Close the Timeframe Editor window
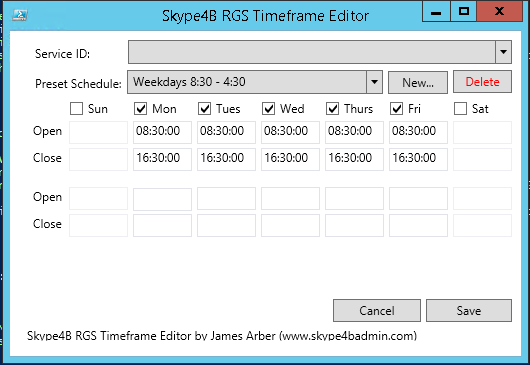530x365 pixels. click(500, 11)
